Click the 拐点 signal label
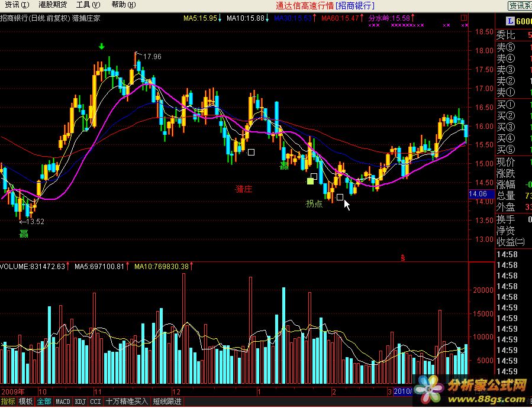The width and height of the screenshot is (532, 408). point(314,203)
